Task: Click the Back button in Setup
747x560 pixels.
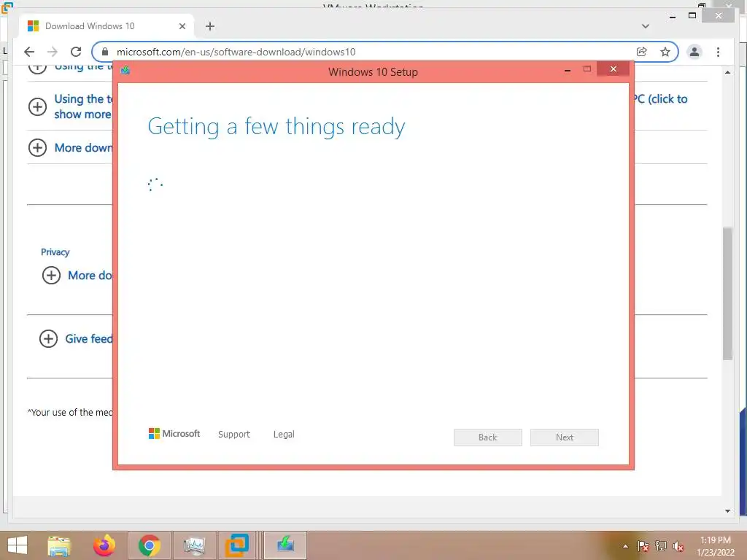Action: (x=488, y=437)
